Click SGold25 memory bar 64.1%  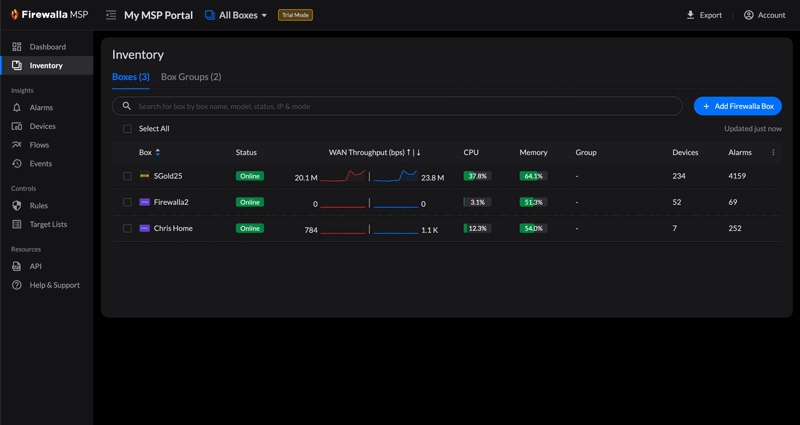[534, 176]
